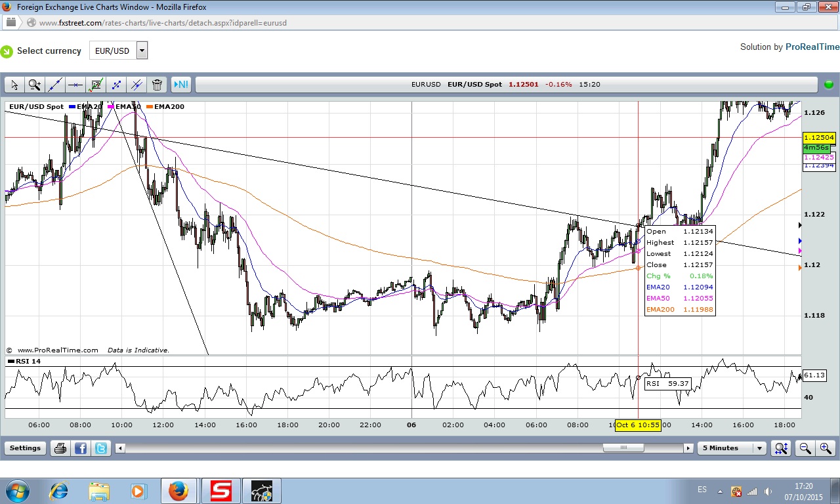Viewport: 840px width, 504px height.
Task: Toggle the green live status indicator
Action: (x=828, y=85)
